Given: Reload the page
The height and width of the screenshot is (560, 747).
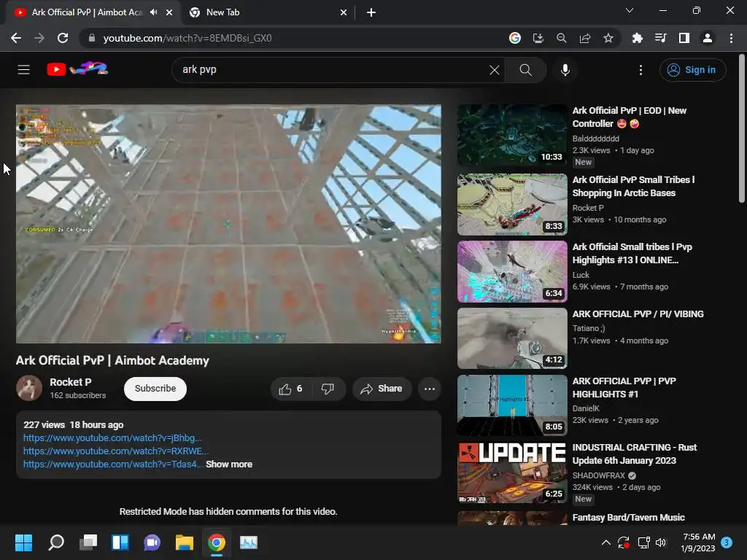Looking at the screenshot, I should pyautogui.click(x=63, y=38).
